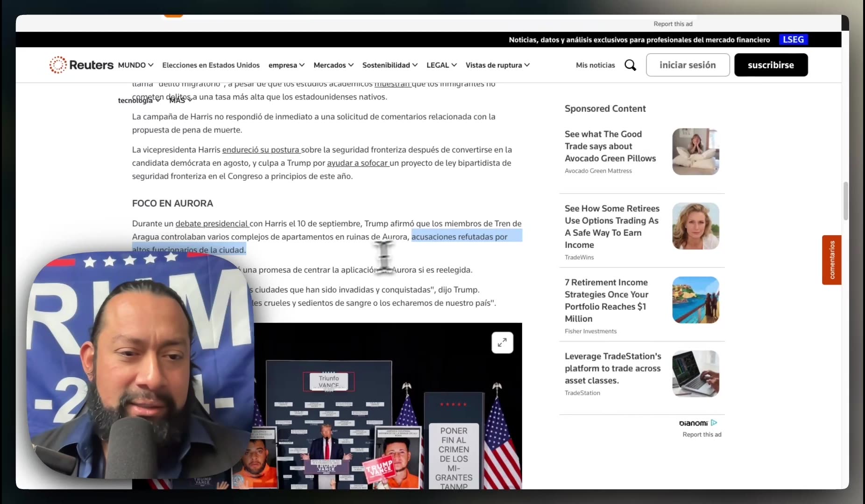Open the comentarios side tab
The image size is (865, 504).
[832, 260]
